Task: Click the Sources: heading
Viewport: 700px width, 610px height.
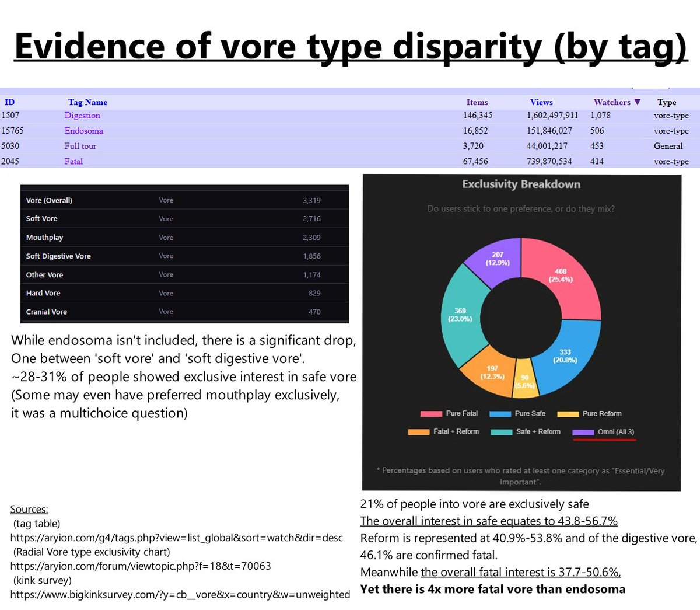Action: coord(29,509)
